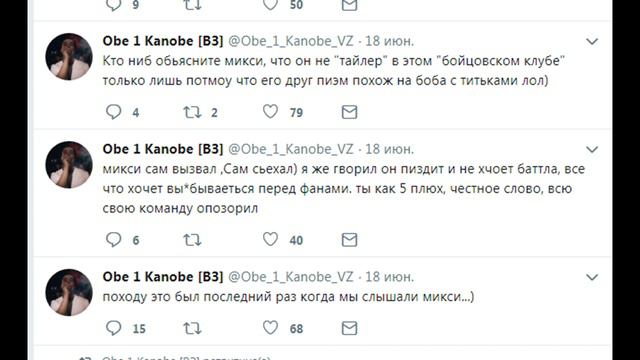Send the "бойцовском клубе" tweet via direct message

pos(349,112)
